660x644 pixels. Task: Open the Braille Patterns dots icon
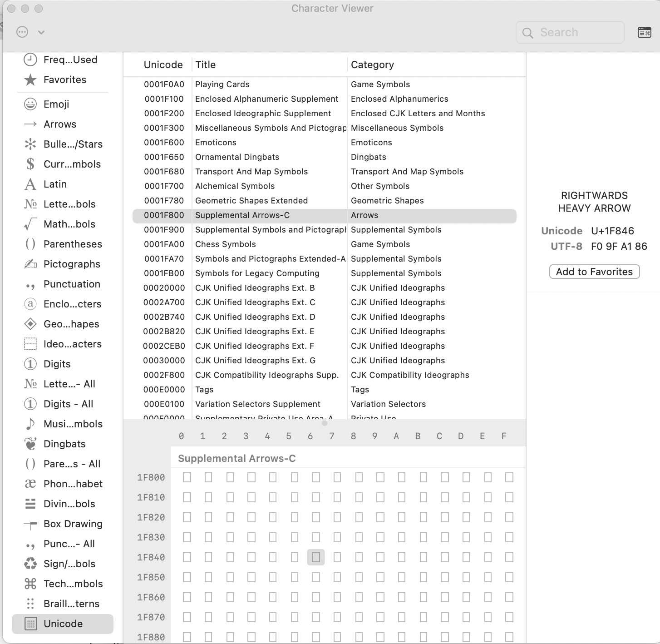tap(30, 604)
